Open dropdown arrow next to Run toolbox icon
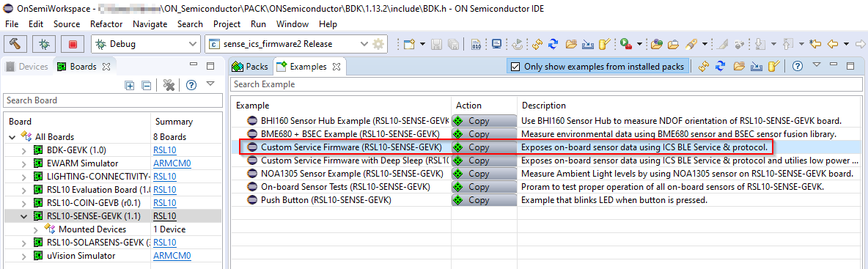This screenshot has height=269, width=868. pos(639,44)
